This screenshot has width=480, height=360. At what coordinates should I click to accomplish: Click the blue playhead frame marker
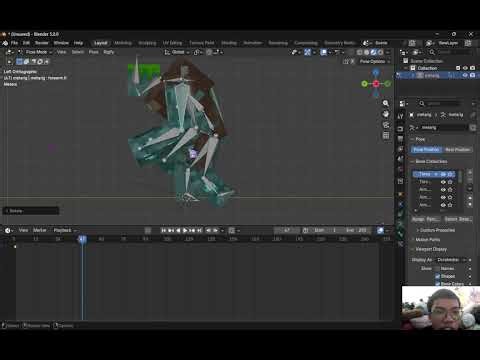(82, 239)
